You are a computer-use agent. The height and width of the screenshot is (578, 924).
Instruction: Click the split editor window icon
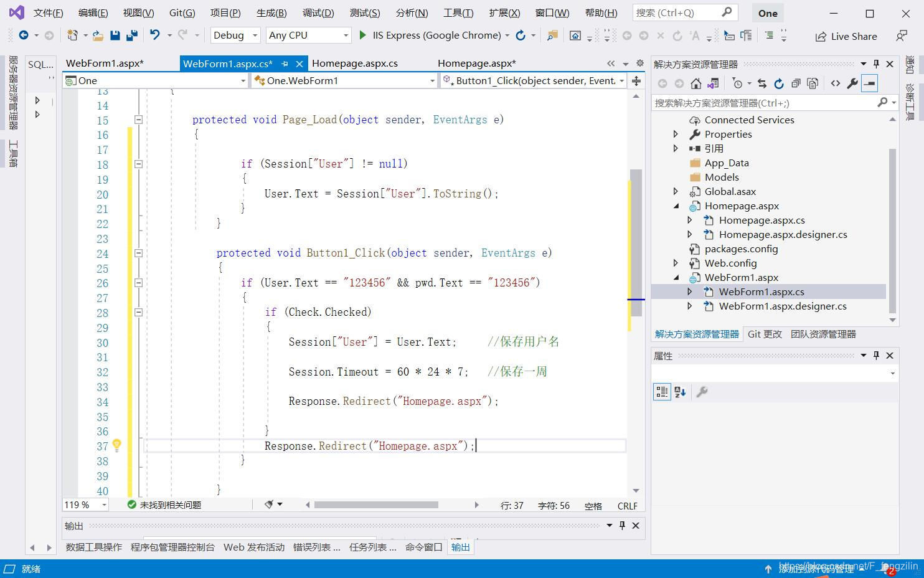(636, 80)
